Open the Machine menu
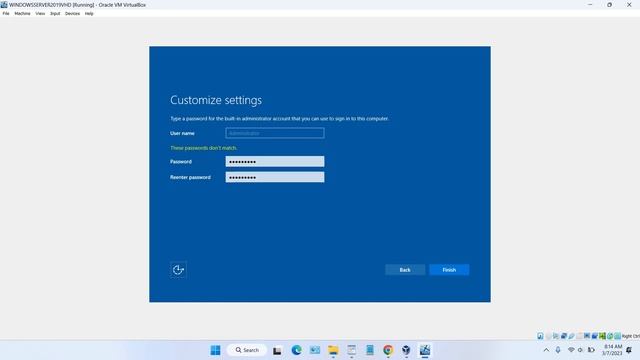 [22, 13]
